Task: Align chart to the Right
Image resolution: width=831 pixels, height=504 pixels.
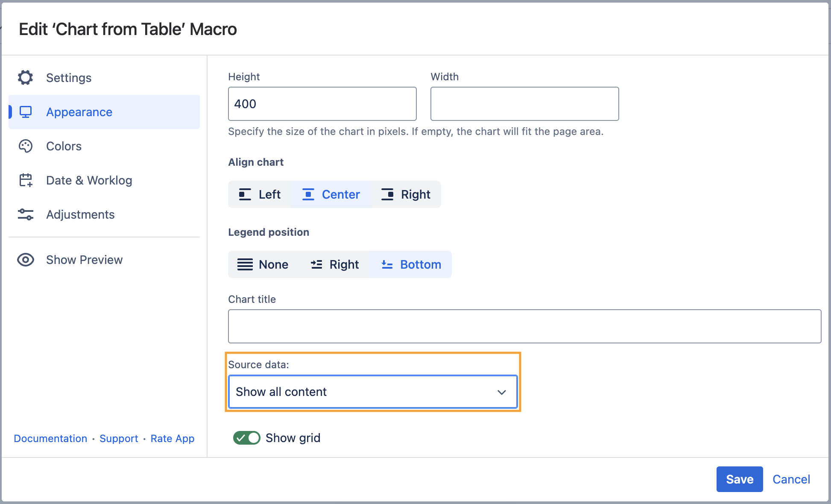Action: click(406, 194)
